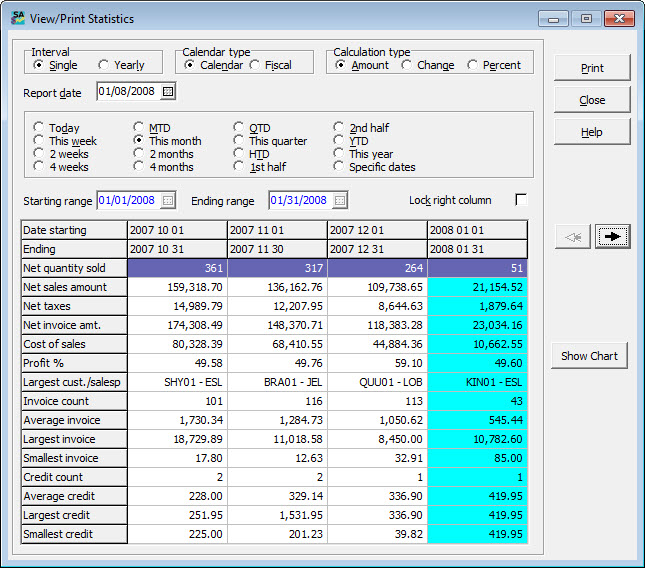Open the Ending range calendar picker
Screen dimensions: 645x568
pos(340,201)
